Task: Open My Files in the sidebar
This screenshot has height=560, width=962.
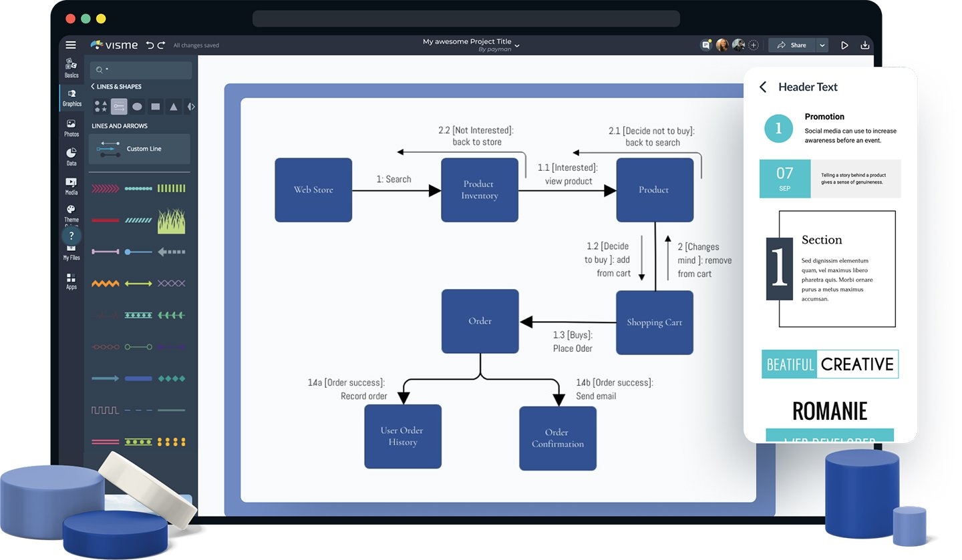Action: pyautogui.click(x=71, y=251)
